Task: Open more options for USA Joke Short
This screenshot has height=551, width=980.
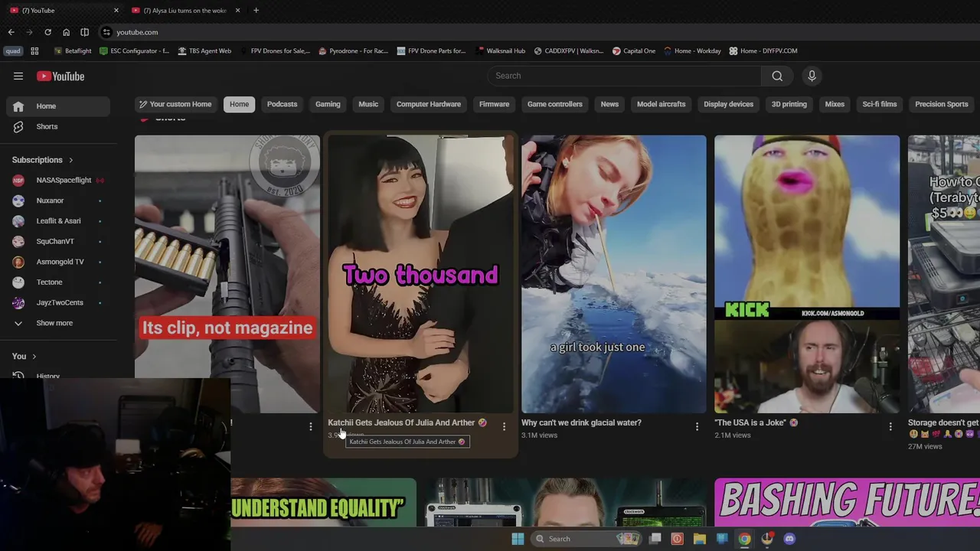Action: point(890,426)
